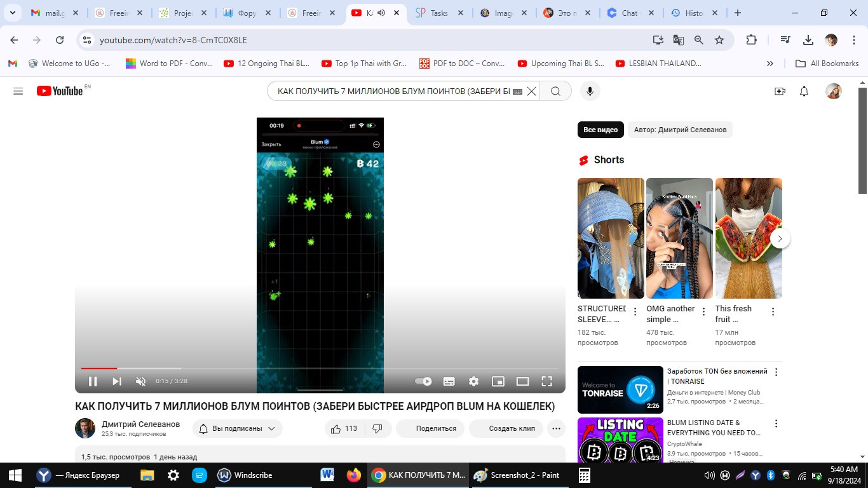Start voice search with microphone

pyautogui.click(x=590, y=91)
